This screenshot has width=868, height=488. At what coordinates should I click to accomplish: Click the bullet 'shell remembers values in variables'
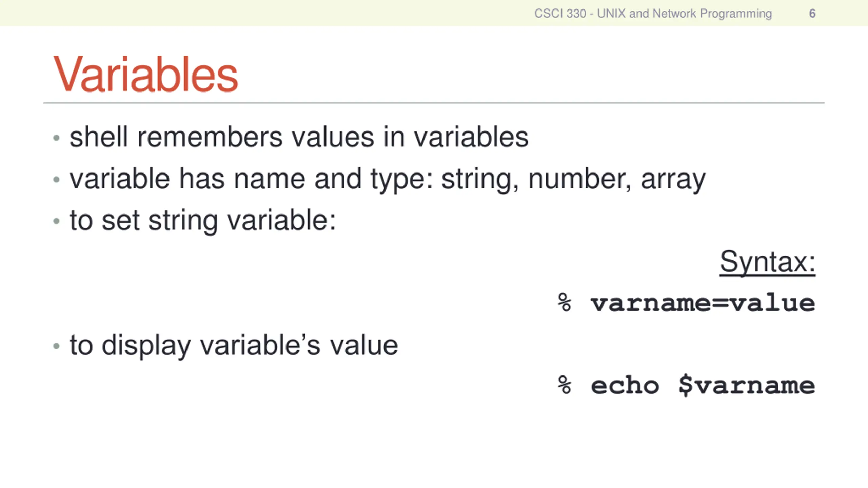point(299,137)
